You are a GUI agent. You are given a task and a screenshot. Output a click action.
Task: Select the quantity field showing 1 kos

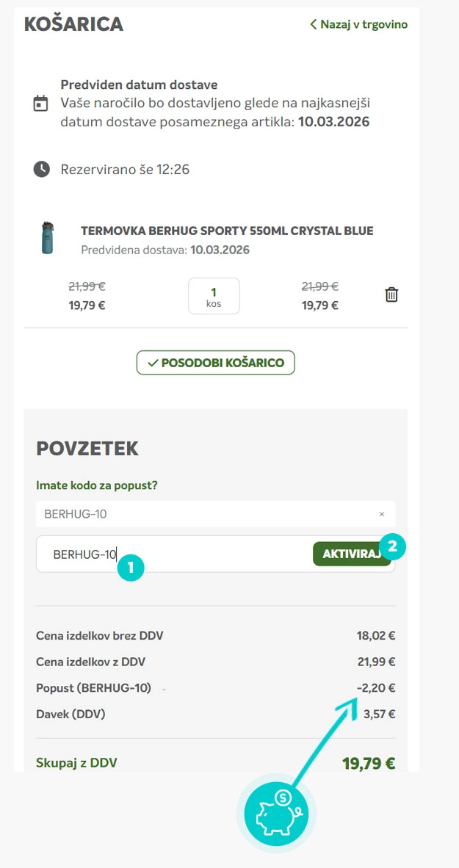pos(214,295)
